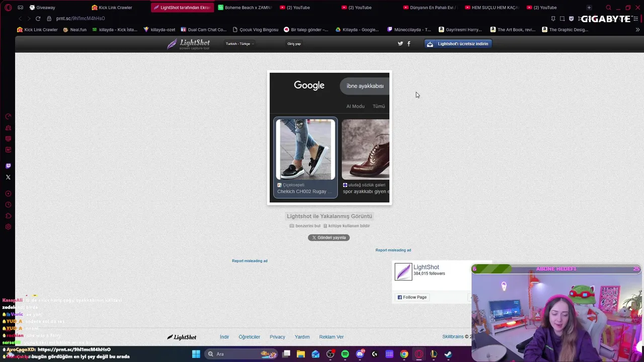Open the Turkish - Türkçe language dropdown
This screenshot has width=644, height=362.
pos(239,44)
